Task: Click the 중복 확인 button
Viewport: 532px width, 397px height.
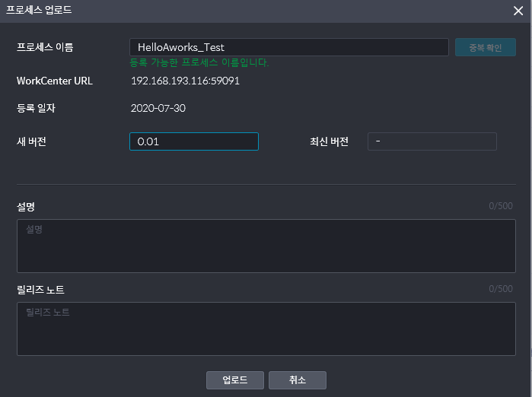Action: (485, 47)
